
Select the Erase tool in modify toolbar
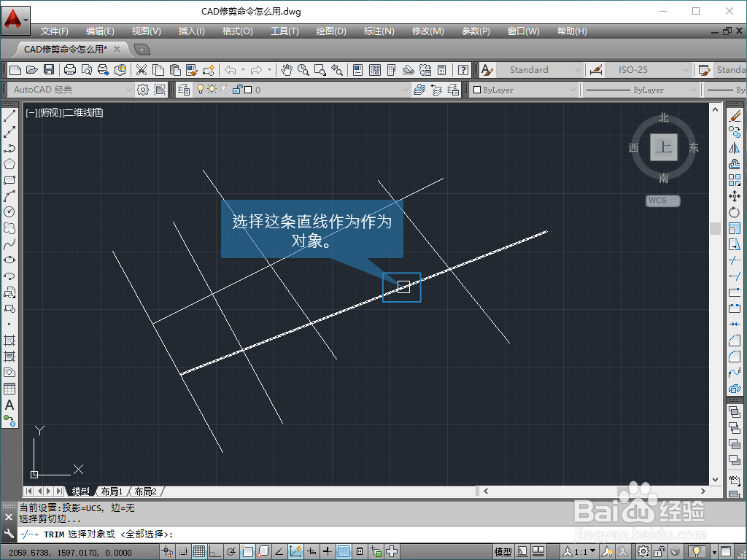[x=735, y=116]
